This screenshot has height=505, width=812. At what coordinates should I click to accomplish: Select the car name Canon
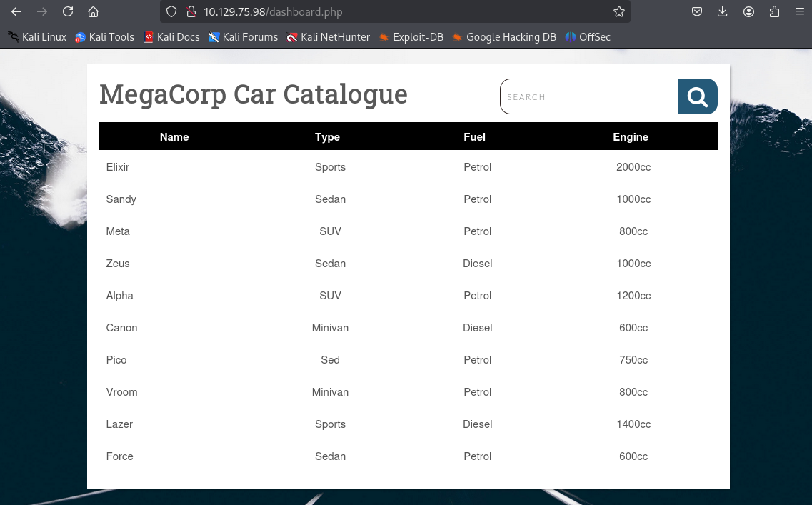(x=121, y=327)
